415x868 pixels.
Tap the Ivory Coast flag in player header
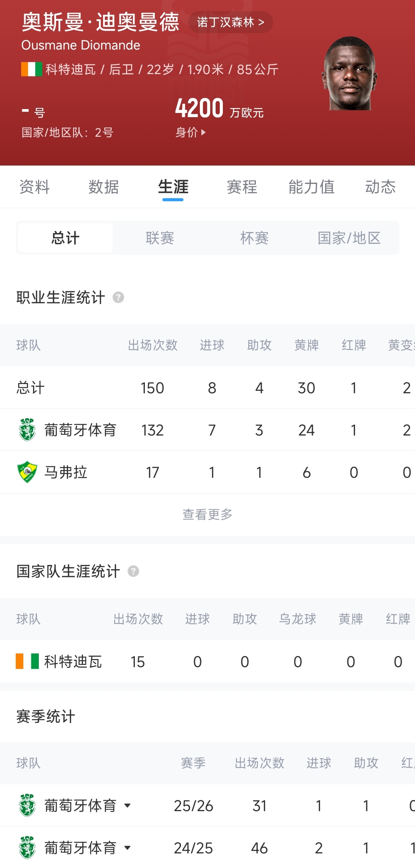(32, 69)
